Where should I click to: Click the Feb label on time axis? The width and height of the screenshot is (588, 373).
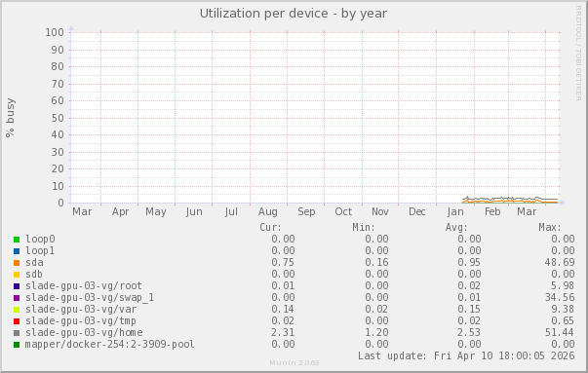click(492, 212)
